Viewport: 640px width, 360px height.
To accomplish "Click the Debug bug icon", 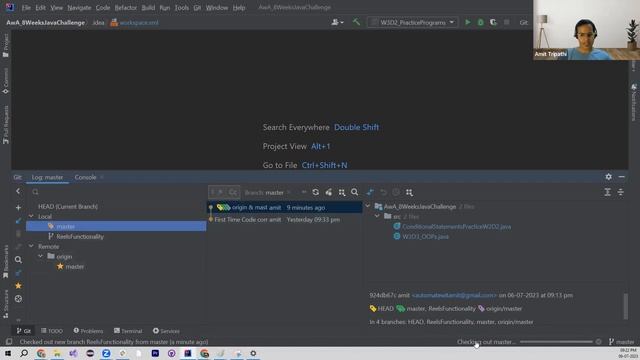I will click(x=480, y=22).
